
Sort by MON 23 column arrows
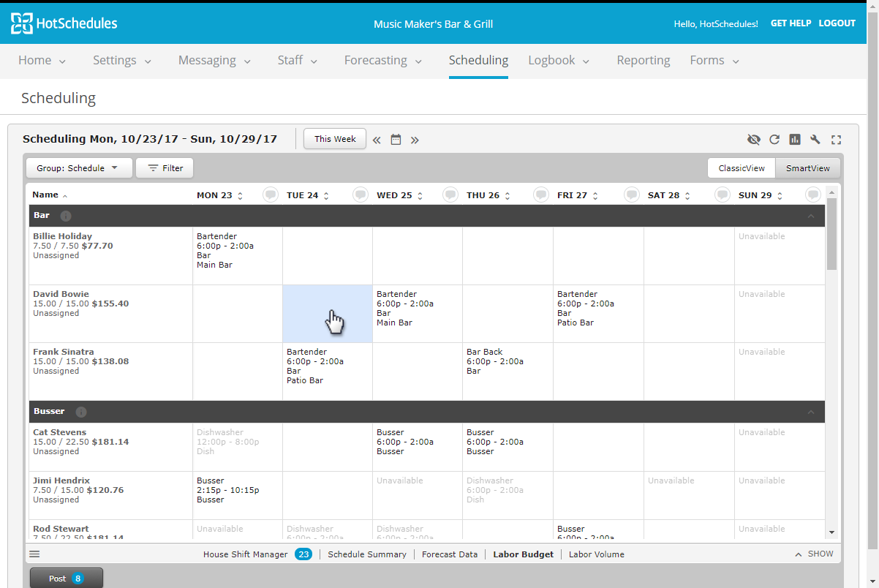[241, 196]
